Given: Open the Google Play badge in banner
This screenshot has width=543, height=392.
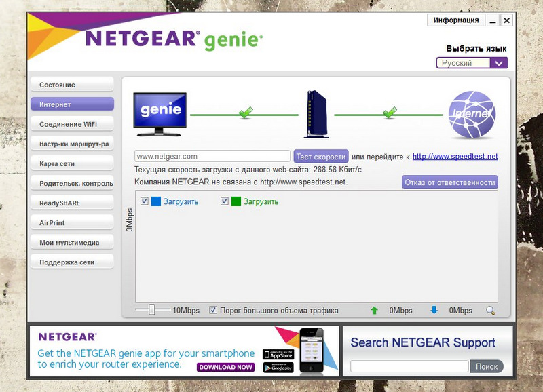Looking at the screenshot, I should (x=278, y=368).
